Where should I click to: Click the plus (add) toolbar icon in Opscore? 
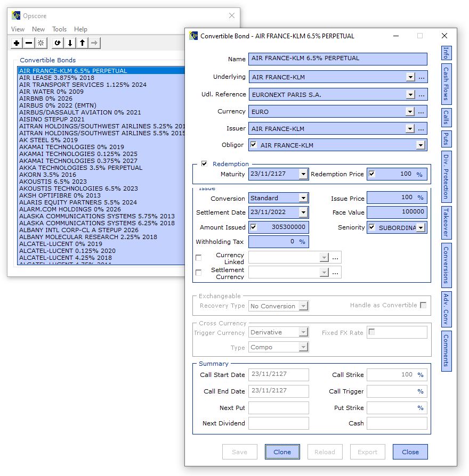[17, 43]
